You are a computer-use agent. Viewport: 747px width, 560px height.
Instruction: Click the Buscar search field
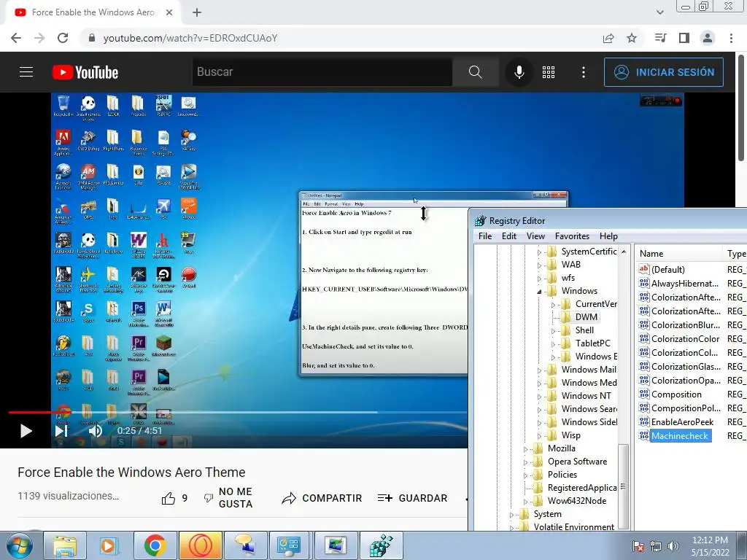point(322,72)
